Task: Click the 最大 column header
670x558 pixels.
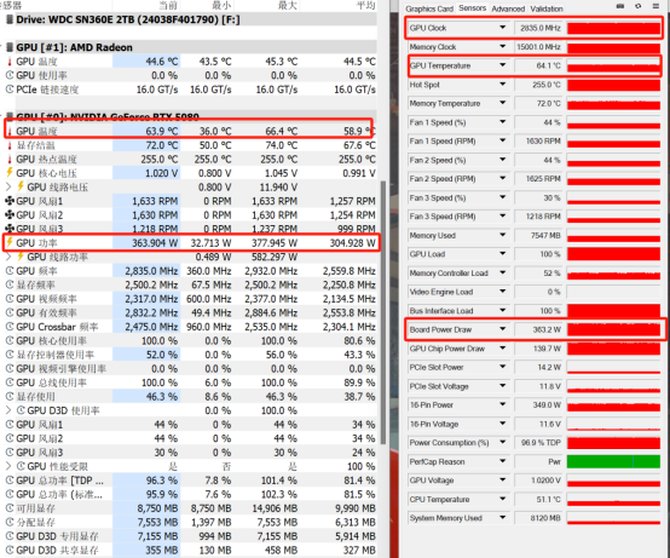Action: 288,5
